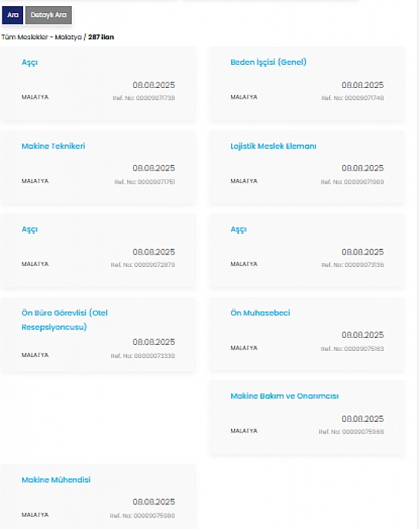Open the Detaylı Ara advanced search
Screen dimensions: 420x529
(49, 15)
